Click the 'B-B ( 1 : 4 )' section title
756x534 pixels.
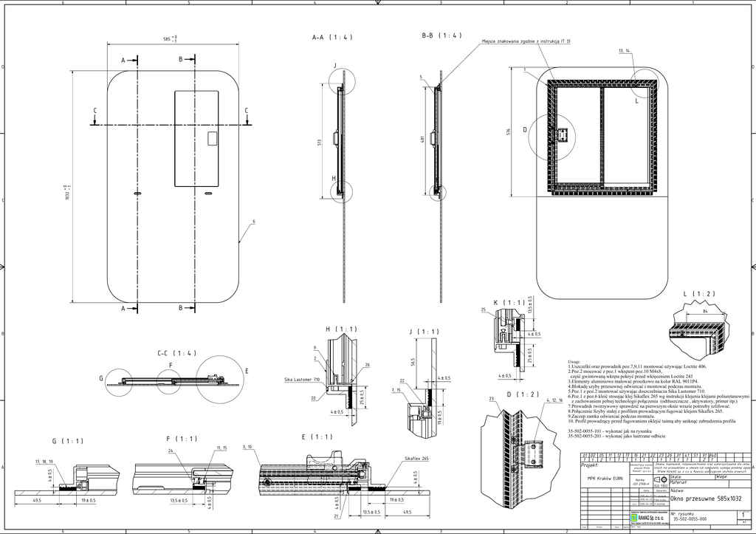click(441, 35)
